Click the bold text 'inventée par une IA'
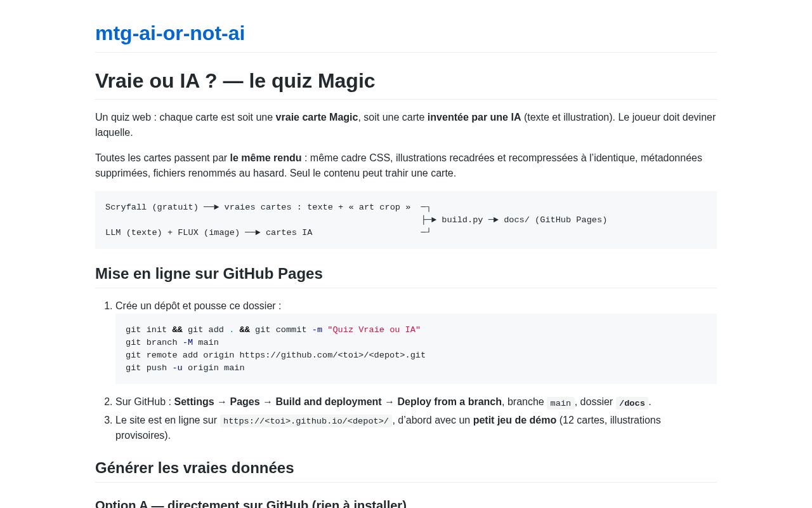Viewport: 812px width, 508px height. [474, 117]
